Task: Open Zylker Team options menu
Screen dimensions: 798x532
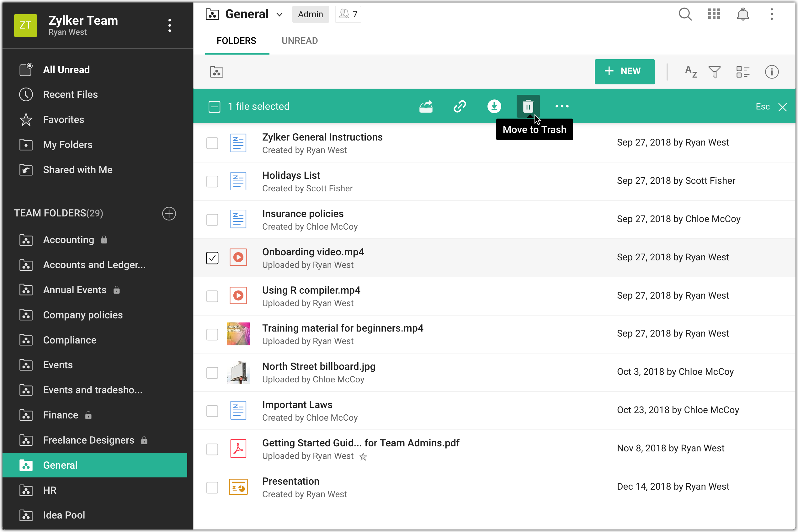Action: click(170, 25)
